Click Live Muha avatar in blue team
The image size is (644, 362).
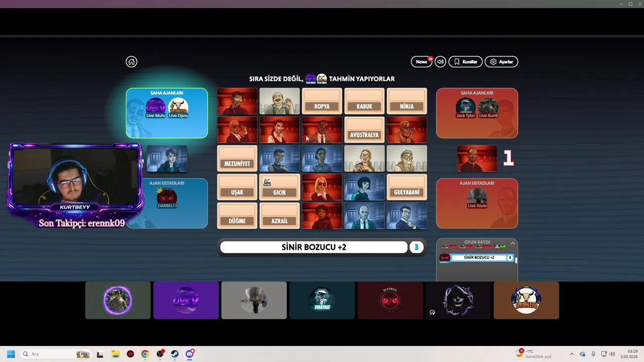(155, 108)
